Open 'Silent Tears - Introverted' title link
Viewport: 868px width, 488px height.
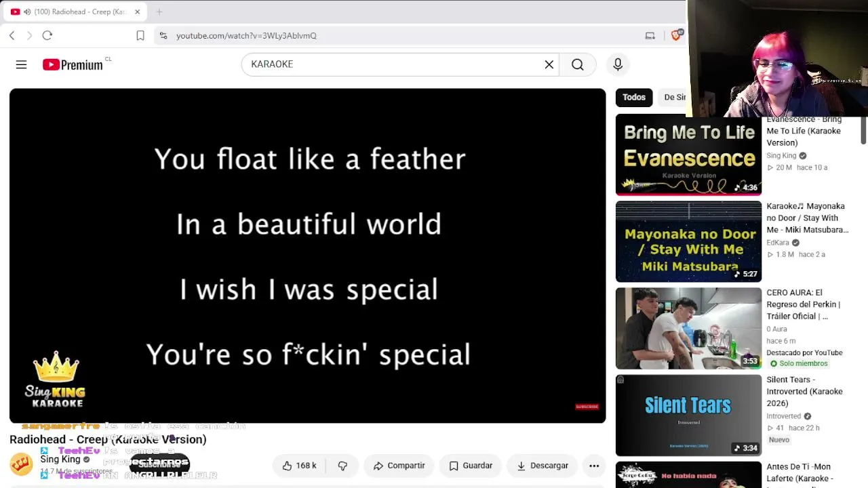(804, 391)
